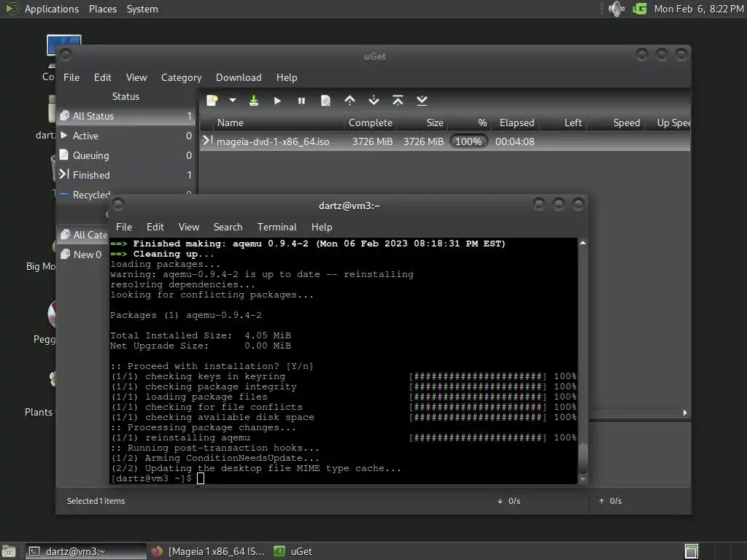Image resolution: width=747 pixels, height=560 pixels.
Task: Open the dropdown arrow next to new download
Action: (x=233, y=101)
